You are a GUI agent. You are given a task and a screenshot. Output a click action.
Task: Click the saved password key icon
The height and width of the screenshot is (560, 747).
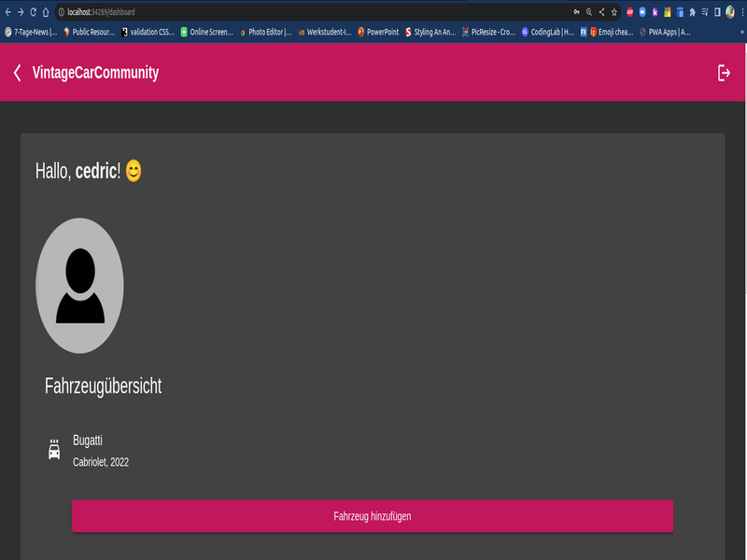click(x=576, y=12)
